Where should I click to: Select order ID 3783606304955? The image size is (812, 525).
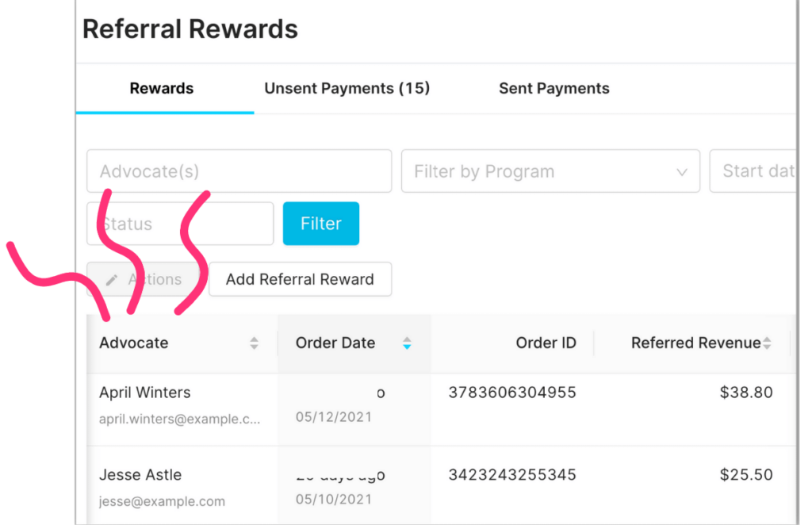point(512,393)
